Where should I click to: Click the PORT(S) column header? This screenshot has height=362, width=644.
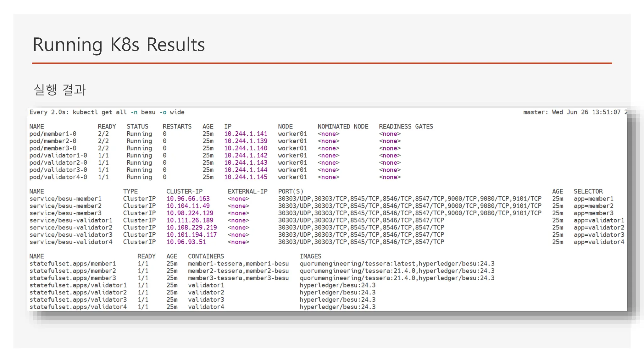click(291, 192)
